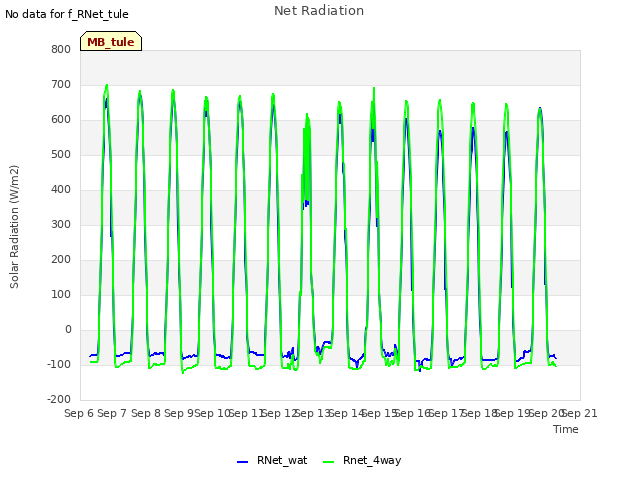Click the Sep 9 x-axis tick label

pos(179,413)
